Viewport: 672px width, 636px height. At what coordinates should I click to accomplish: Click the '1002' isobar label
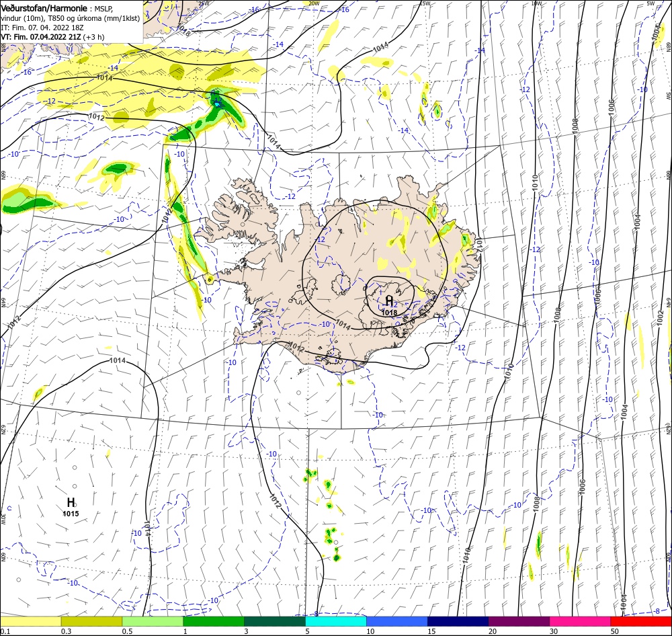coord(660,318)
